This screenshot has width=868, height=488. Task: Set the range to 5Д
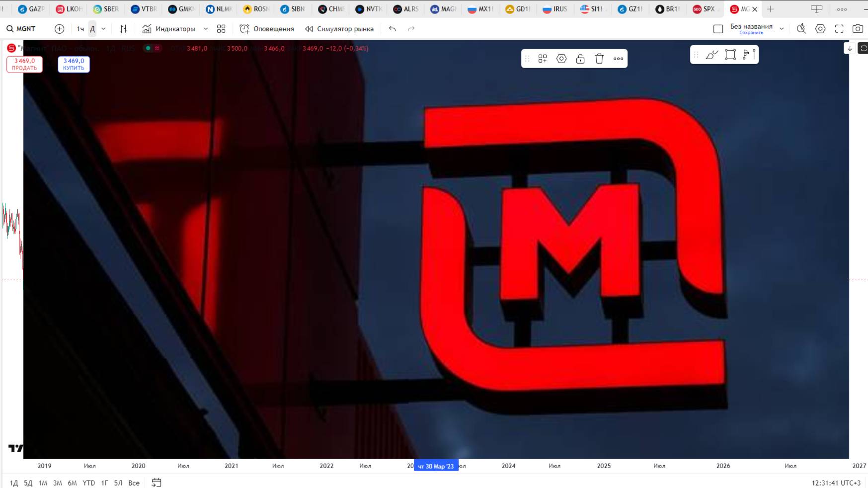[x=28, y=483]
